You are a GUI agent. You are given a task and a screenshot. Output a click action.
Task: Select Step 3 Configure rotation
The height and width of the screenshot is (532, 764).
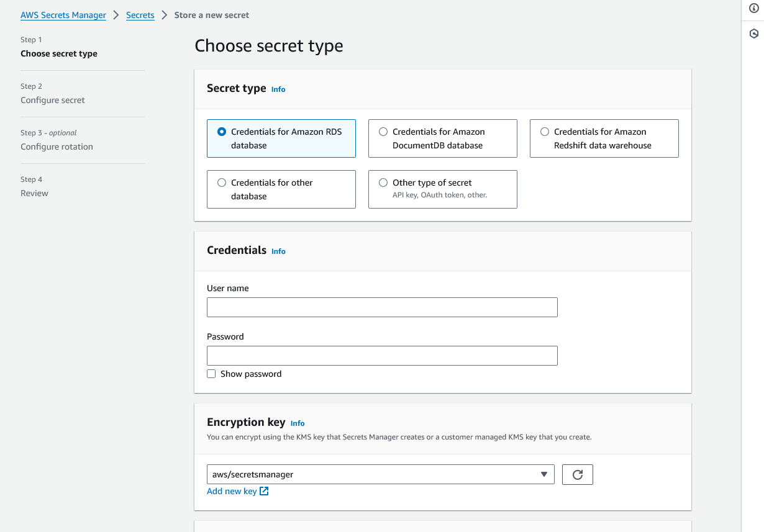tap(57, 147)
